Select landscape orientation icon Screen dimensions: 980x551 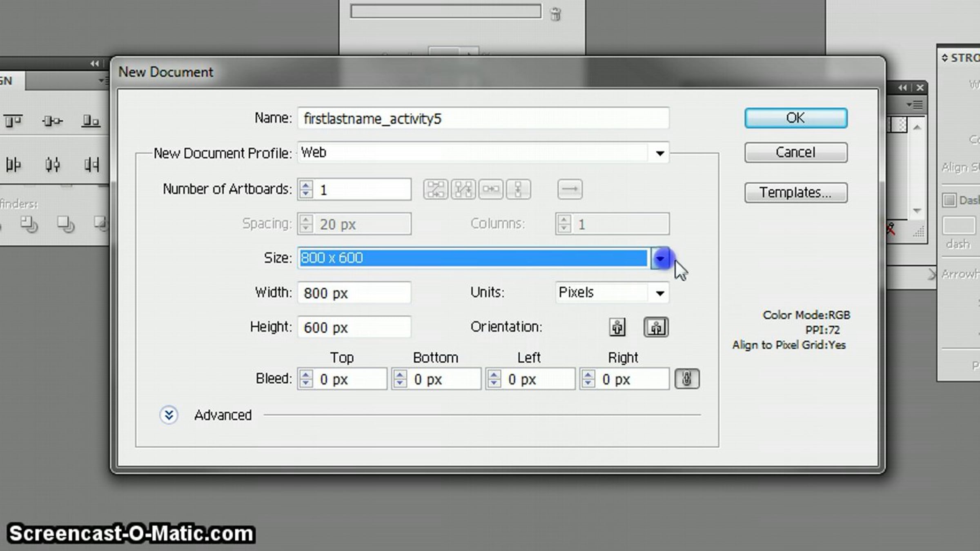[656, 327]
